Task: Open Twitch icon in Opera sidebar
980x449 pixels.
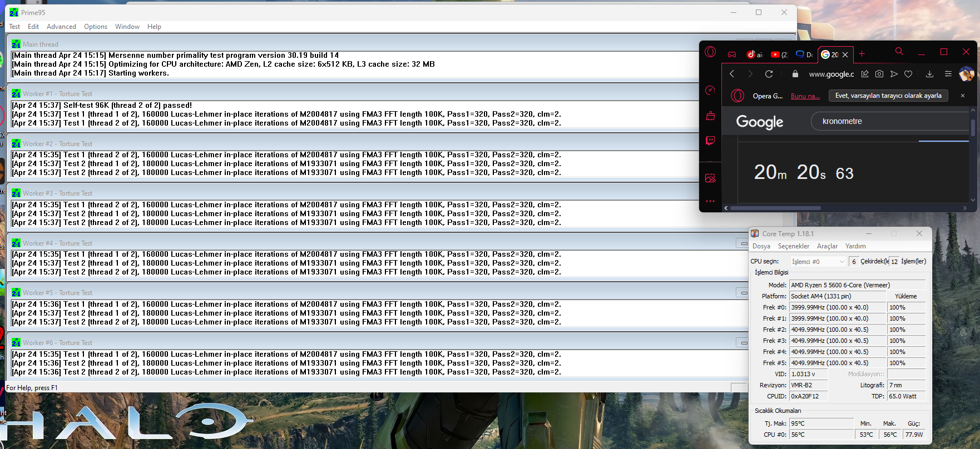Action: point(710,141)
